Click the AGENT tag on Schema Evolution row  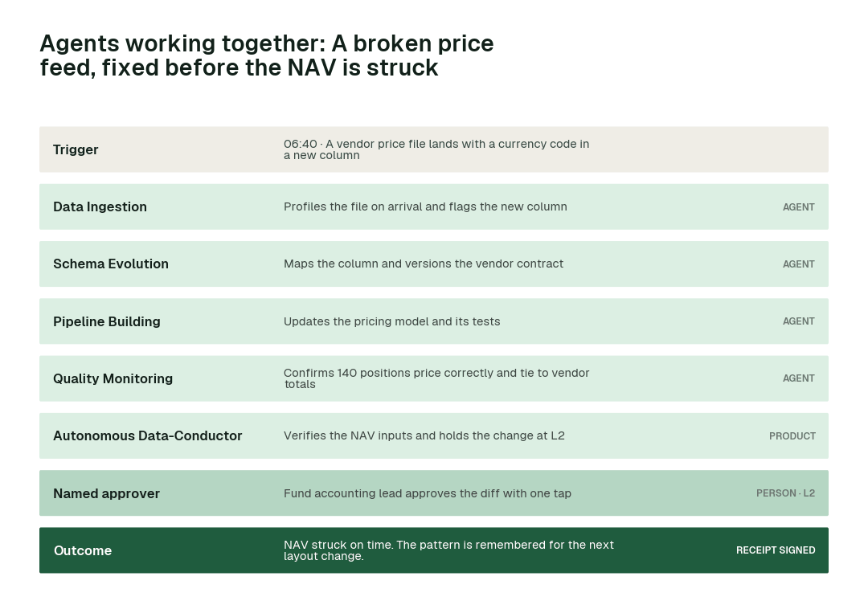(798, 264)
